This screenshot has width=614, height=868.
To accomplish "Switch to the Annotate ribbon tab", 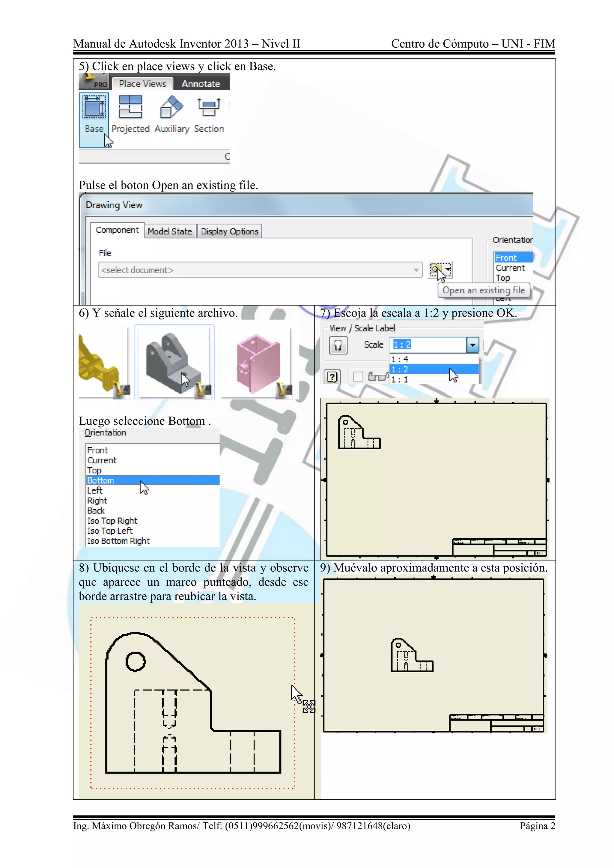I will pos(201,84).
